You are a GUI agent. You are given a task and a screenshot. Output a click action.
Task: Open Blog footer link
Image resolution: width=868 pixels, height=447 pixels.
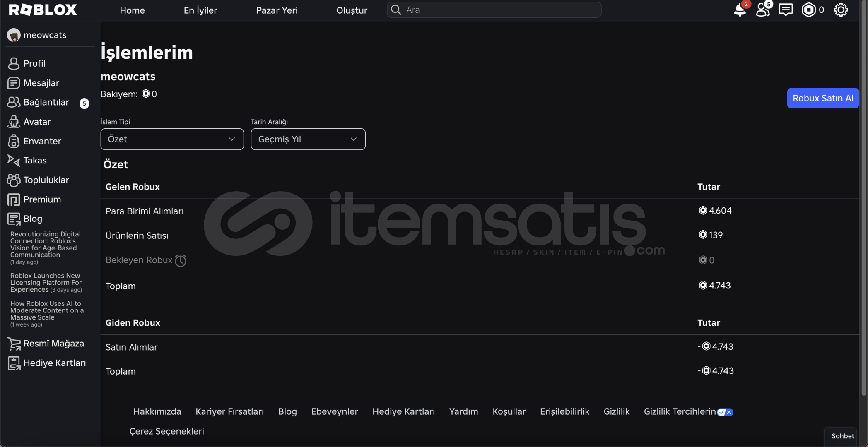click(287, 412)
